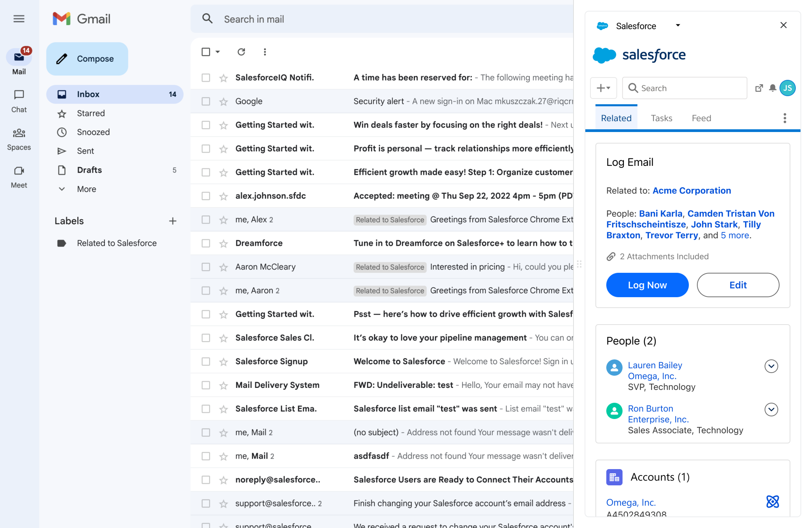This screenshot has width=812, height=528.
Task: Switch to the Tasks tab
Action: 661,118
